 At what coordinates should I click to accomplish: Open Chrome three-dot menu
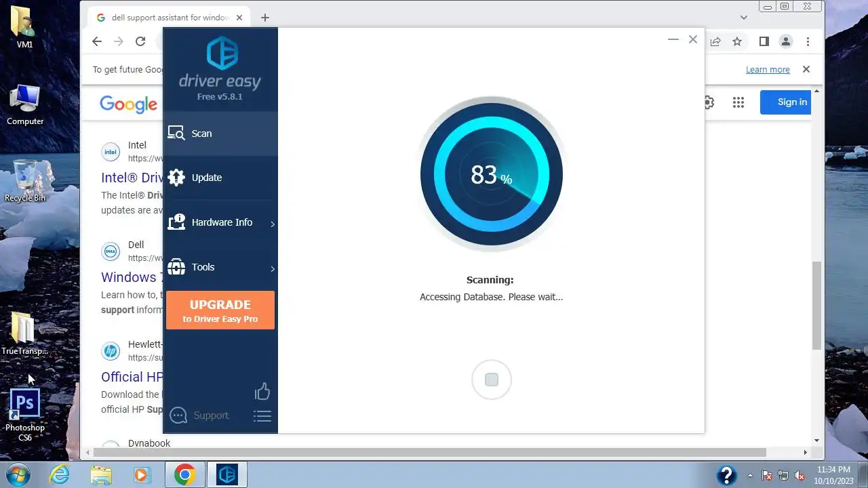tap(808, 41)
